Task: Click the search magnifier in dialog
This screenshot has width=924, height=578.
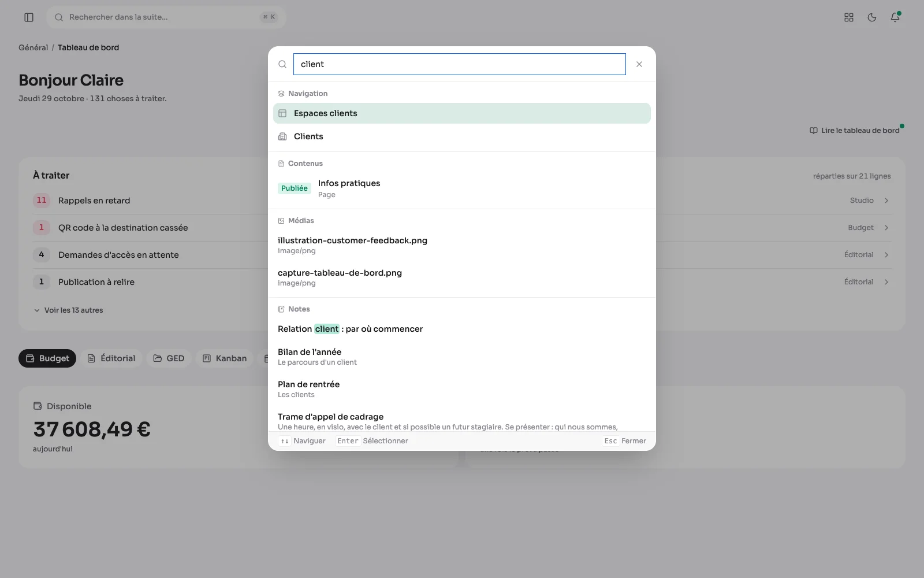Action: point(282,64)
